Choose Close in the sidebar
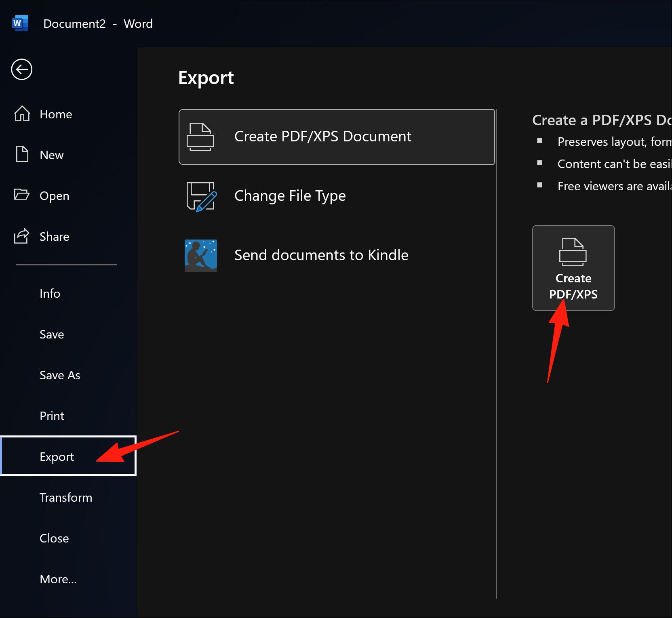Viewport: 672px width, 618px height. click(68, 538)
